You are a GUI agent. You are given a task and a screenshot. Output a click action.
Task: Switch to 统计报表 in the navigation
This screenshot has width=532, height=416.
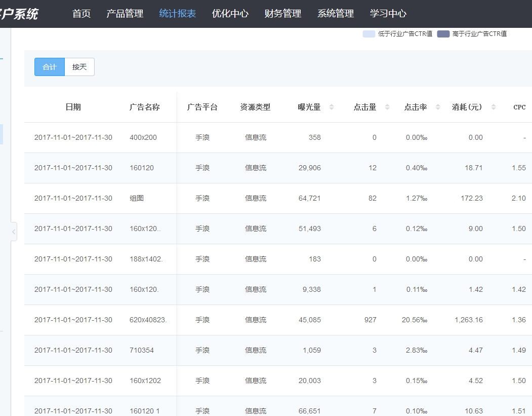(178, 14)
